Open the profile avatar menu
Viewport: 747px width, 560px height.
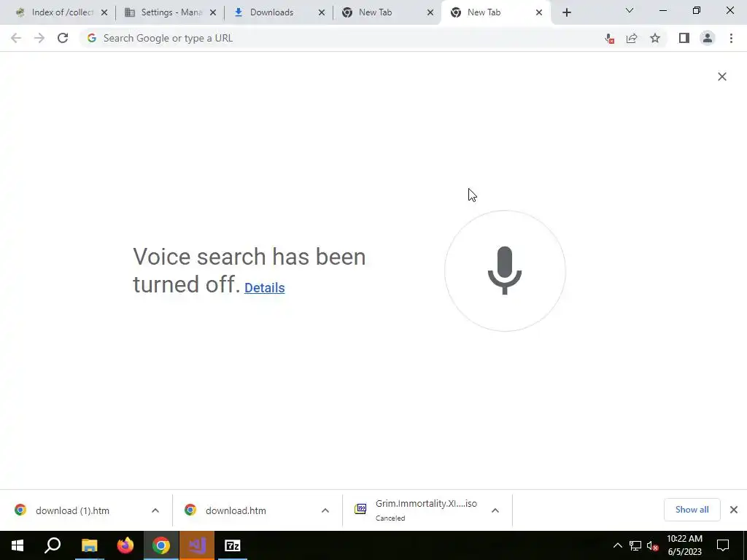pos(708,38)
